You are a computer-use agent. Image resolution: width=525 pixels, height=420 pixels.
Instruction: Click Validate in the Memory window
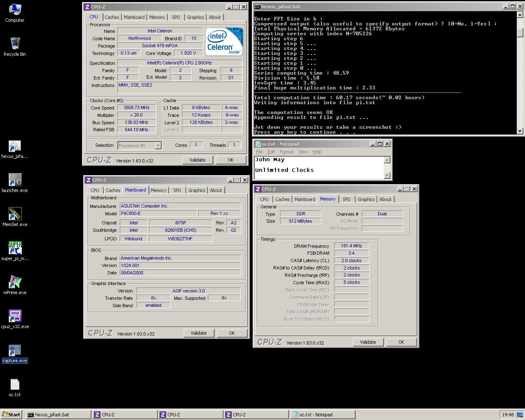coord(368,342)
